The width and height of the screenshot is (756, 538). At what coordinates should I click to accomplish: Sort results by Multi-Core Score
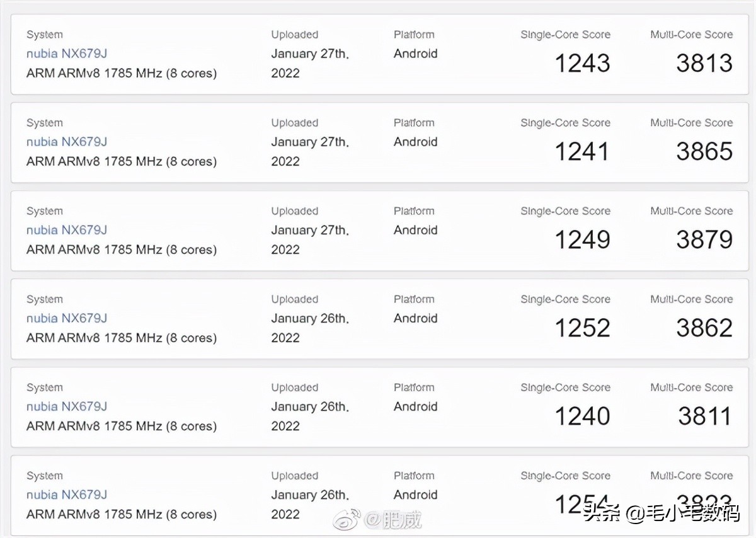[691, 34]
